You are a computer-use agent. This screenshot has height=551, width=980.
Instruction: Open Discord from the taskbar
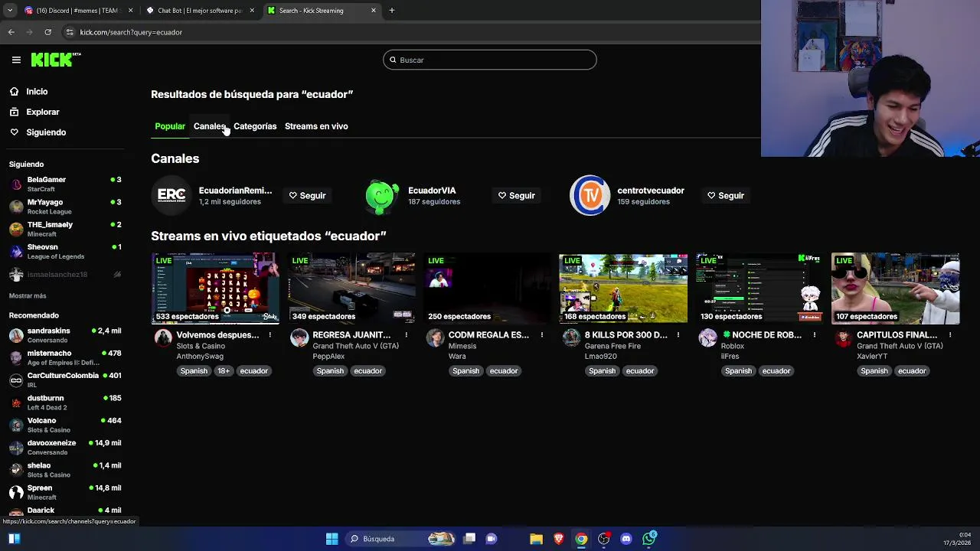pos(626,539)
